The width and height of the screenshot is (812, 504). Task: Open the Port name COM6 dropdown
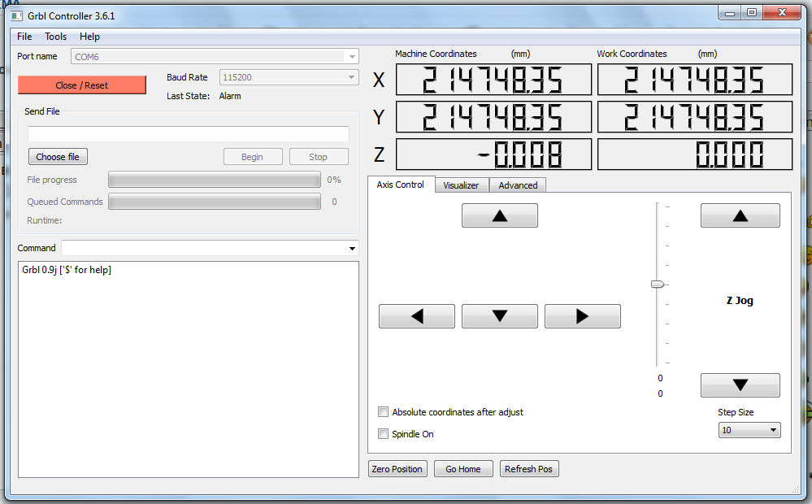[x=215, y=56]
